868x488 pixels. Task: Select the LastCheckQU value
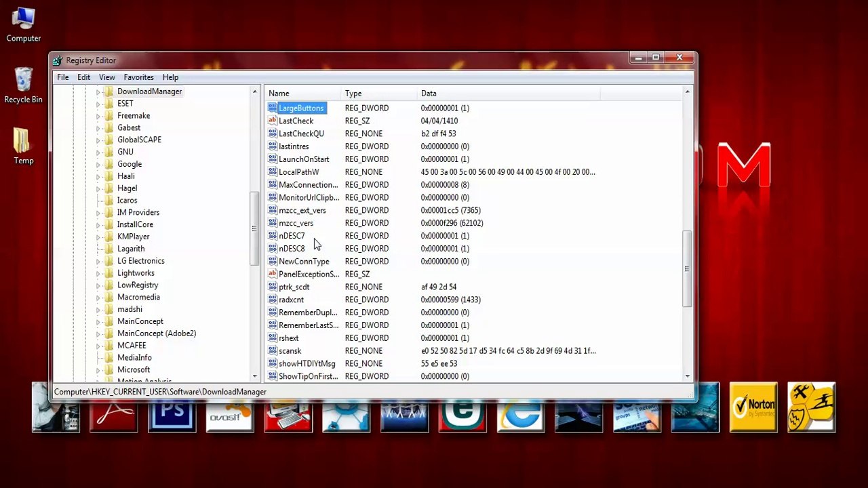301,134
